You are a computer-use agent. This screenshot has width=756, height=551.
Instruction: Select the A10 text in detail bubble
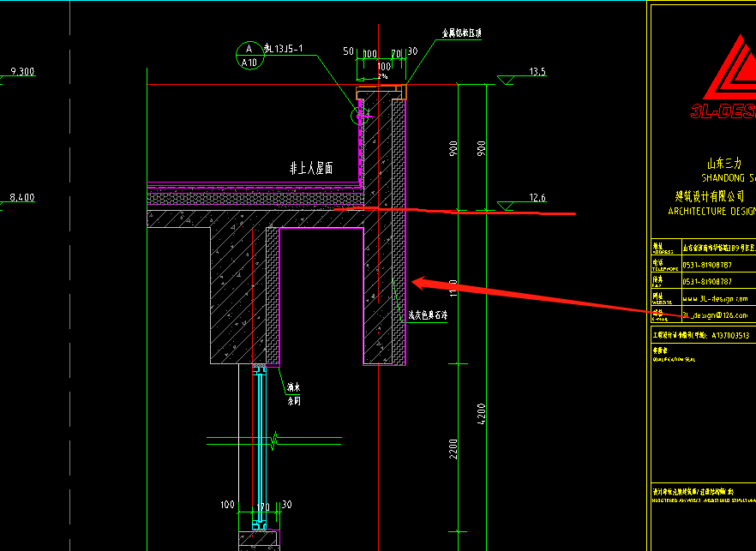pos(249,63)
